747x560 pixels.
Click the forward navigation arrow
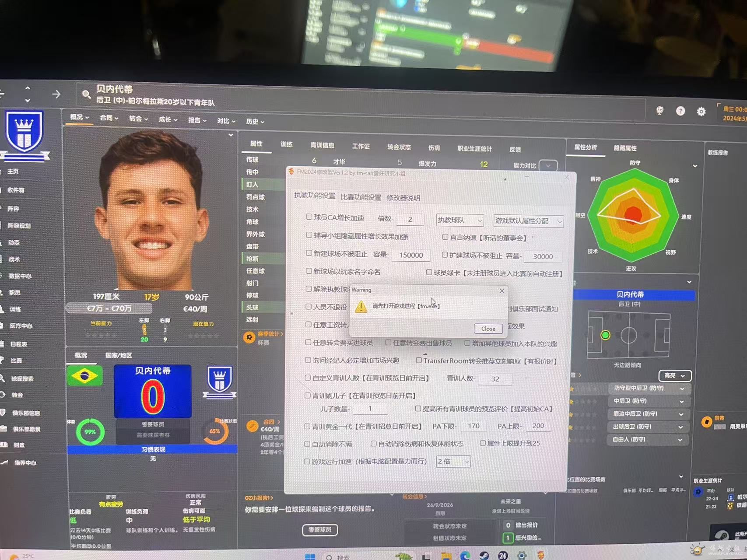pos(56,94)
